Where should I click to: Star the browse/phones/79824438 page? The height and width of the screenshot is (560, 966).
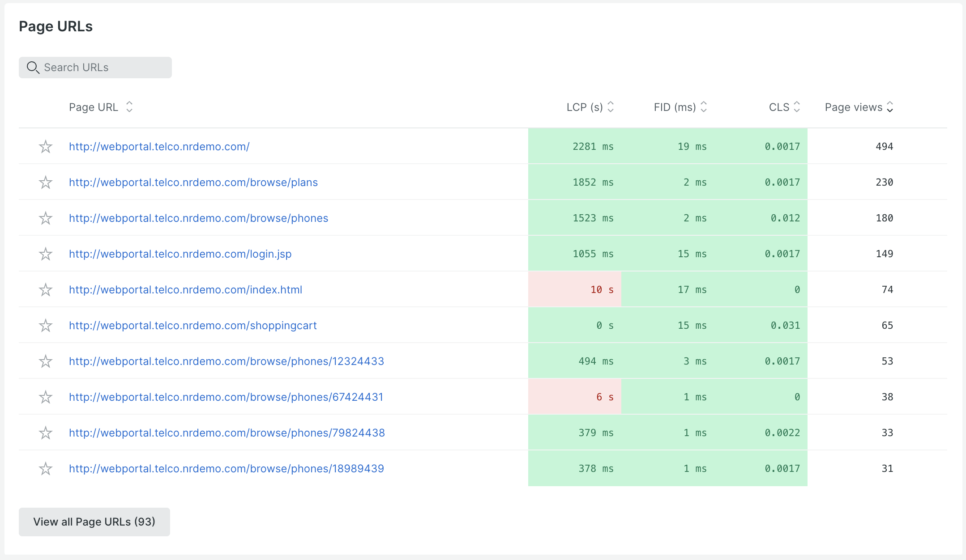click(x=46, y=433)
